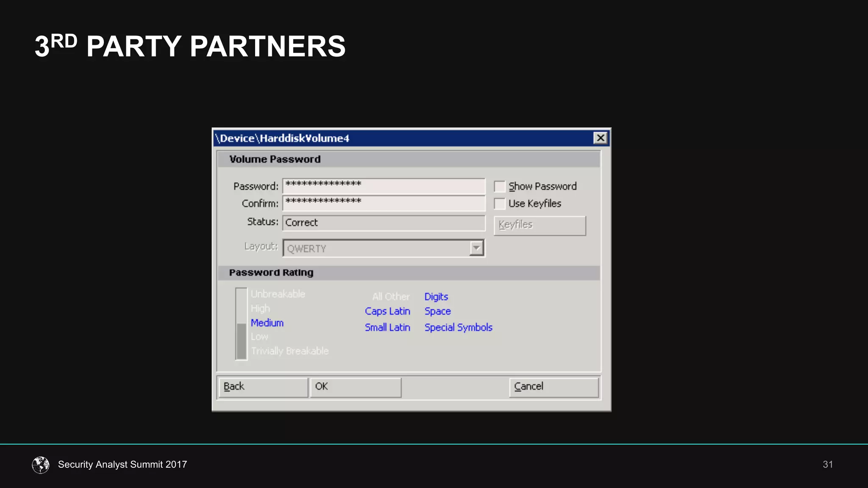Screen dimensions: 868x488
Task: Confirm with the OK button
Action: [356, 387]
